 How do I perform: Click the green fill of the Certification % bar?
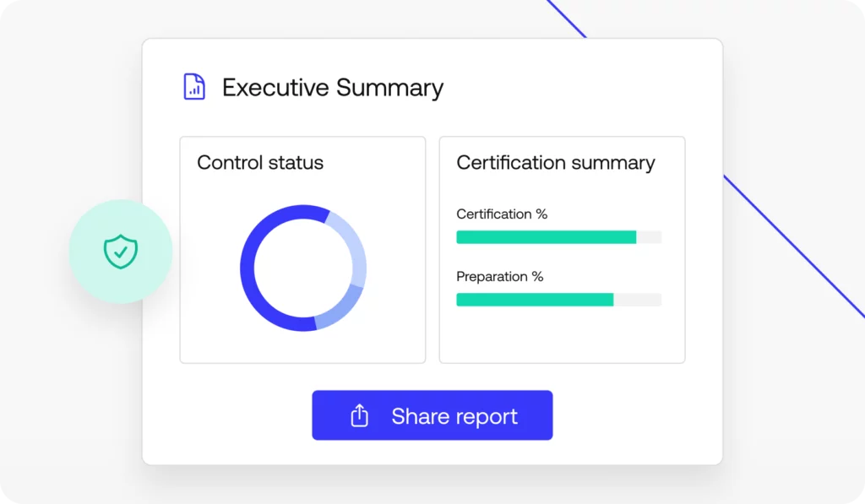pyautogui.click(x=546, y=237)
